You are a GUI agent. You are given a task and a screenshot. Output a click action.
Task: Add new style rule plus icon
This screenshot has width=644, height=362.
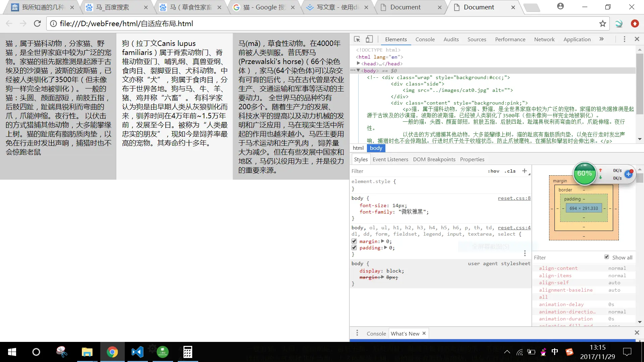(x=524, y=171)
